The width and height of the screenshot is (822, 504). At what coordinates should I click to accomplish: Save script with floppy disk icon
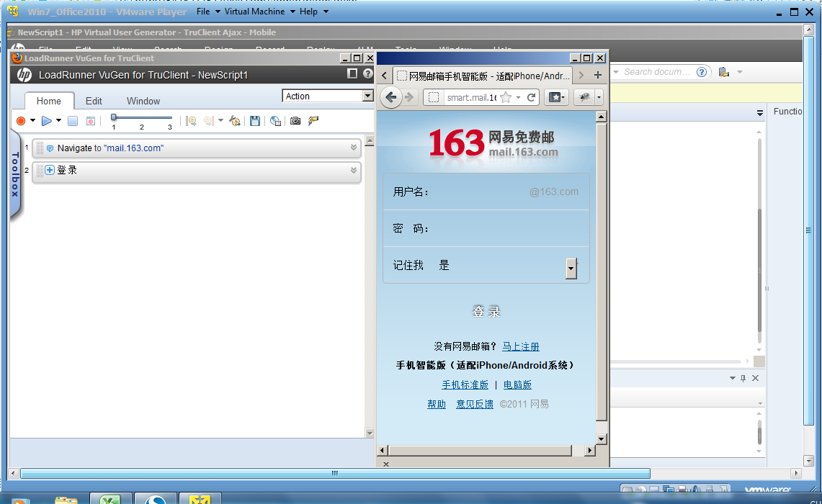pos(255,121)
